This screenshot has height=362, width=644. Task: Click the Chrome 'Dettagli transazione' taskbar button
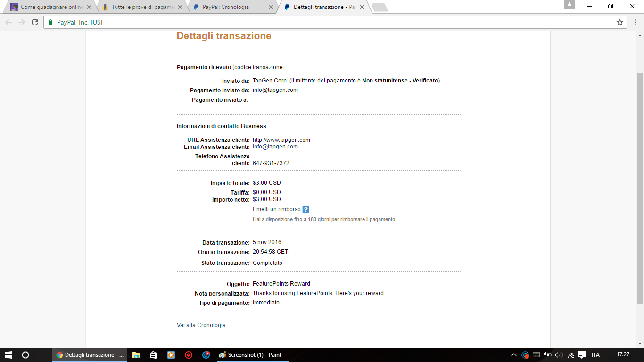(x=90, y=355)
